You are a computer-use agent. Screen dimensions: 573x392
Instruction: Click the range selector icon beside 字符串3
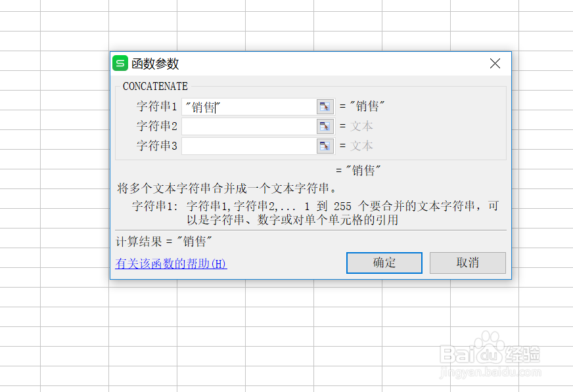325,145
